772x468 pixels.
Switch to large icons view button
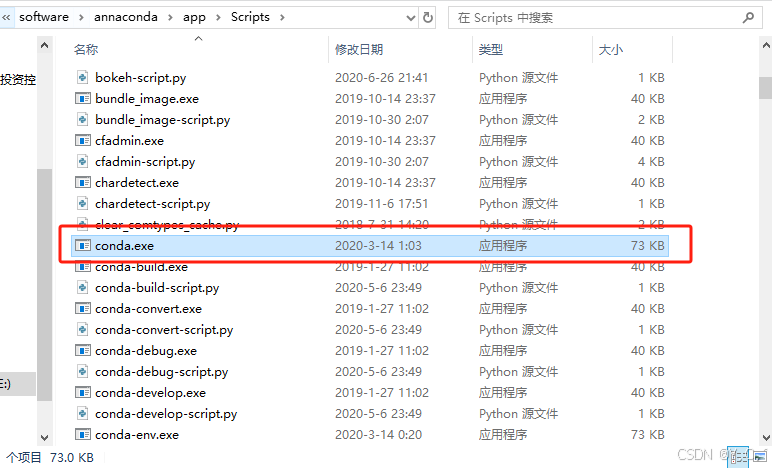[761, 458]
